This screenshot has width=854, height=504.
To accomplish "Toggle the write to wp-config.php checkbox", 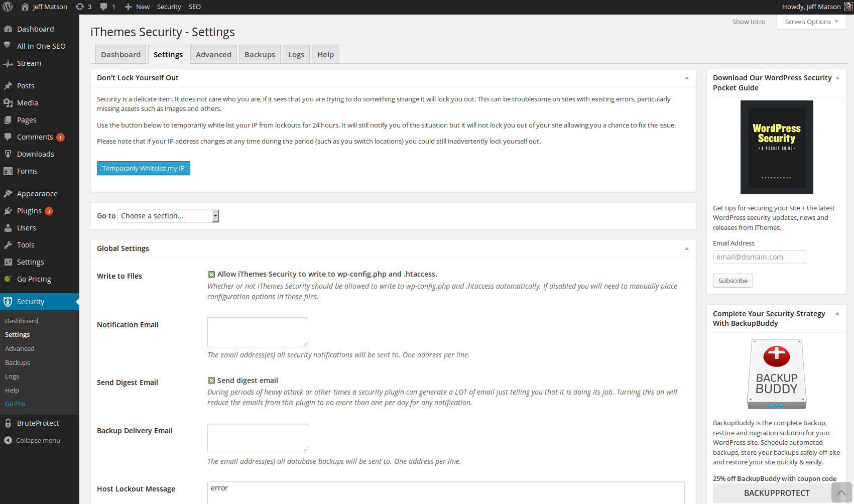I will pos(211,275).
